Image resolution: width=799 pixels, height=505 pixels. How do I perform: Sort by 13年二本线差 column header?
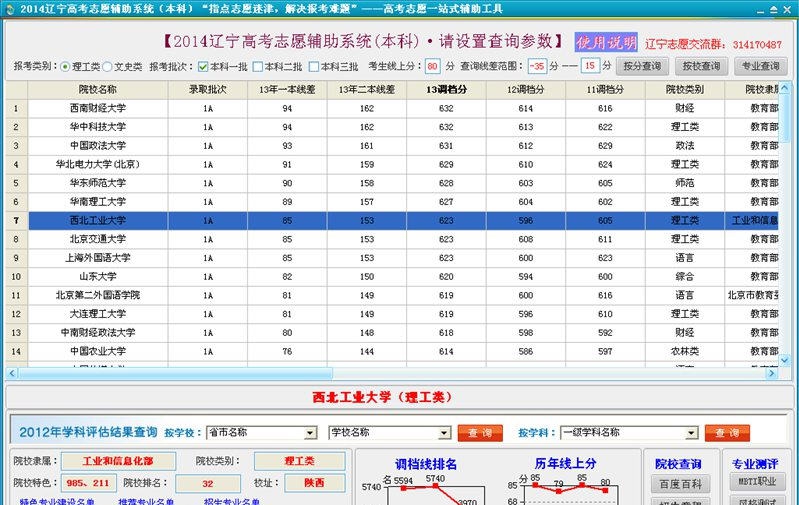coord(366,90)
